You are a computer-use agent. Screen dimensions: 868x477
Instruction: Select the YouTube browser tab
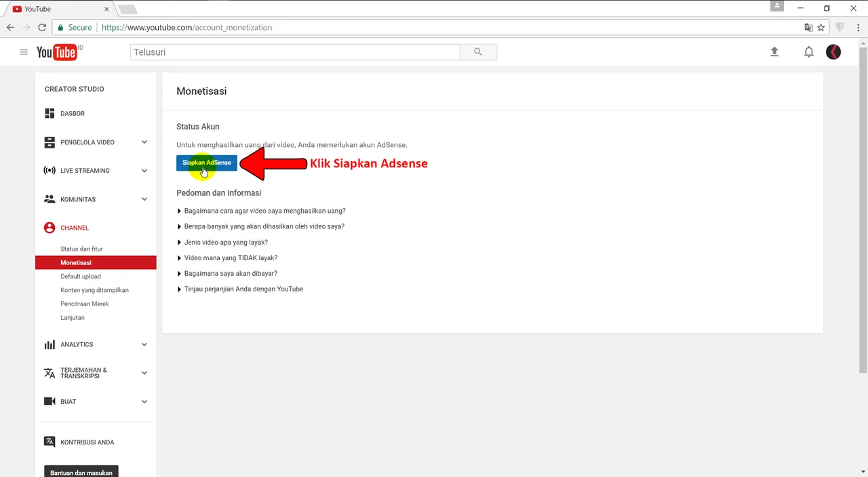(x=60, y=9)
